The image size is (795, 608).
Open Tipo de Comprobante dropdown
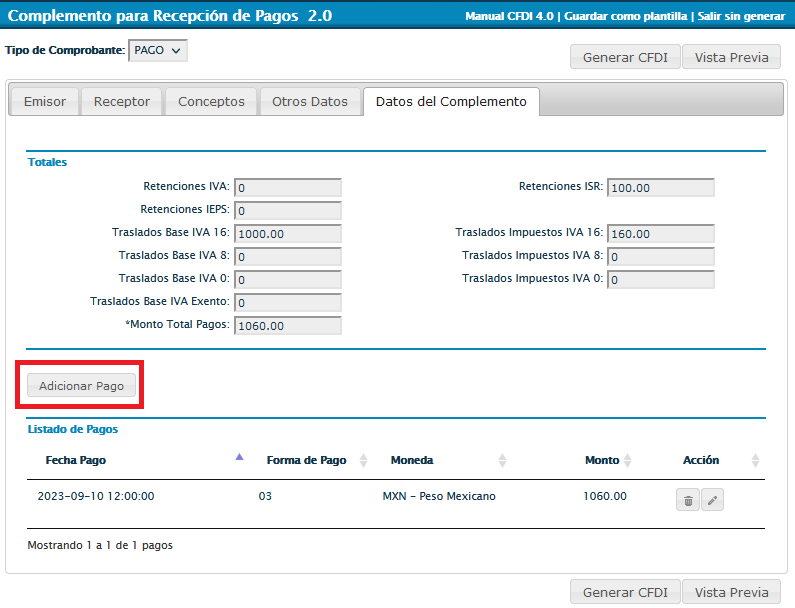pyautogui.click(x=158, y=50)
